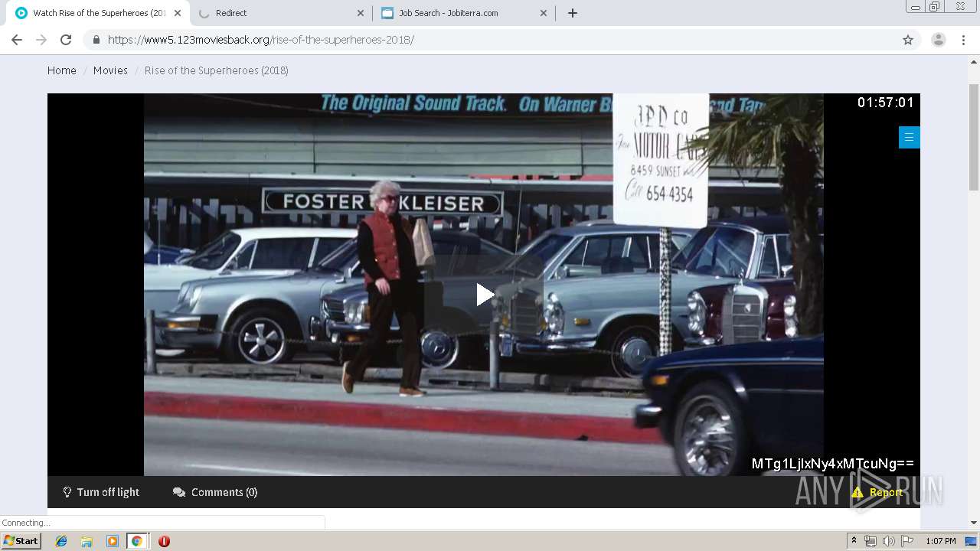Switch to the Redirect tab
This screenshot has width=980, height=551.
click(281, 13)
